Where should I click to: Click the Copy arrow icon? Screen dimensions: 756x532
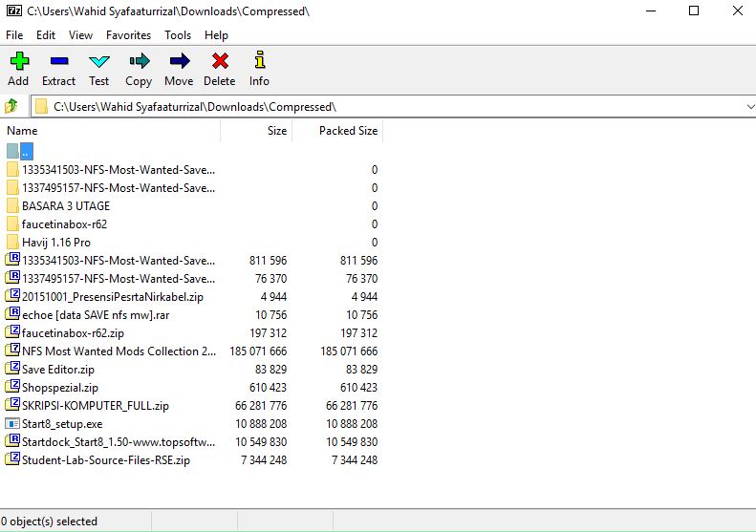pyautogui.click(x=140, y=61)
